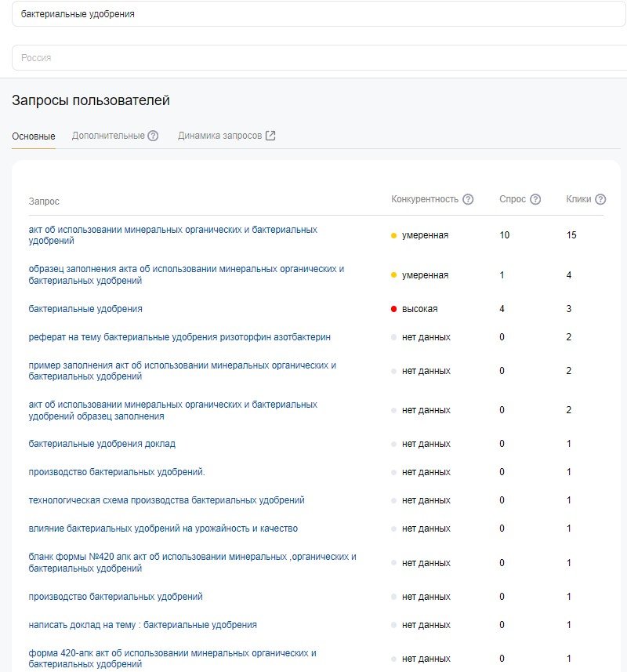The height and width of the screenshot is (672, 627).
Task: Click help icon next to Клики header
Action: (600, 199)
